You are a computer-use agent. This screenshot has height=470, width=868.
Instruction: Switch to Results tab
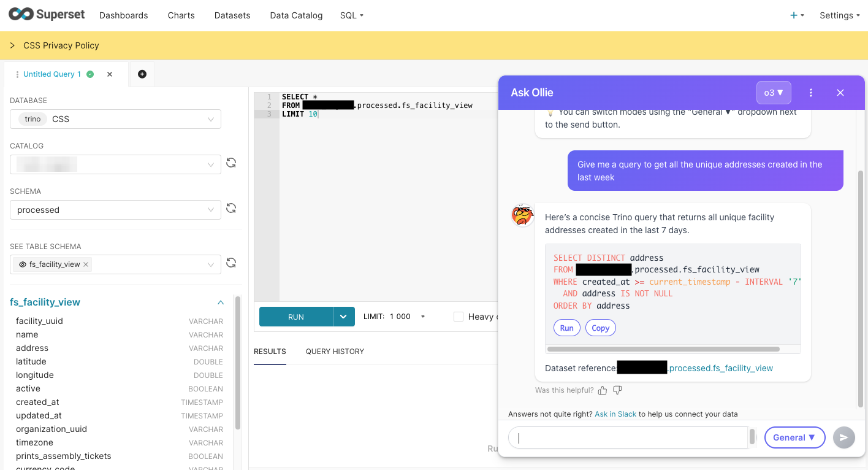(x=270, y=352)
